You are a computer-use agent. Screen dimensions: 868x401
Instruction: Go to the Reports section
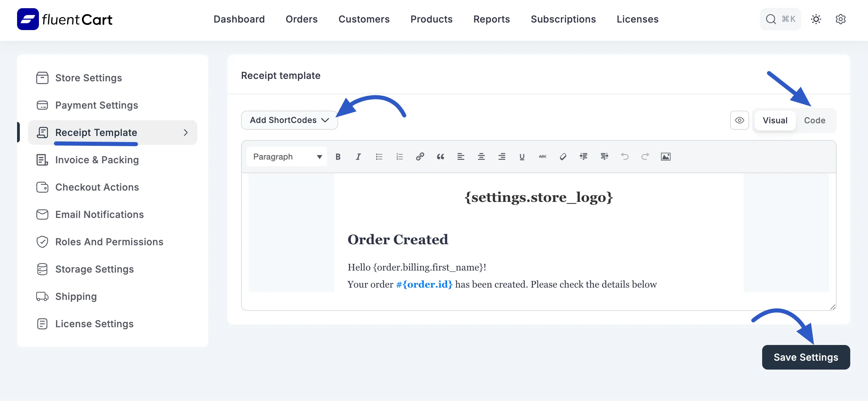[x=491, y=19]
